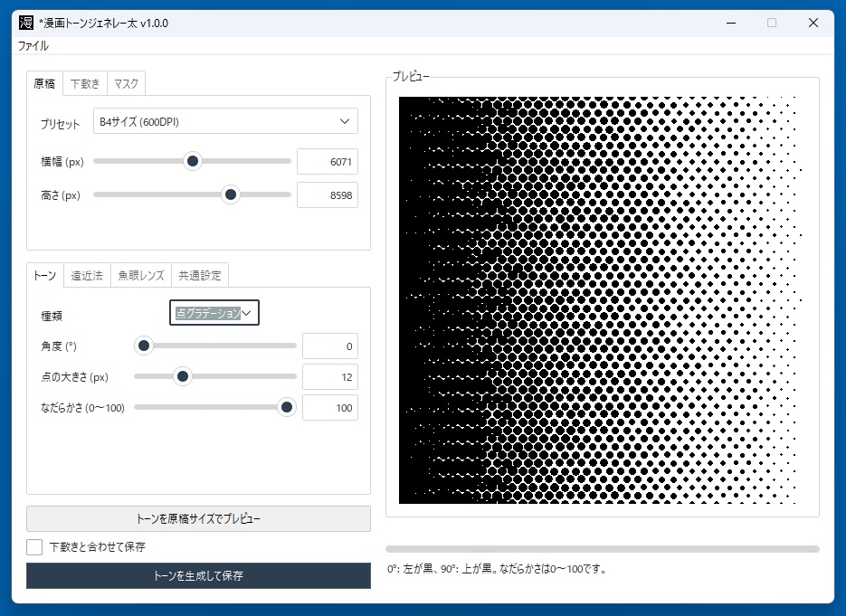Viewport: 846px width, 616px height.
Task: Open the ファイル menu
Action: (x=33, y=46)
